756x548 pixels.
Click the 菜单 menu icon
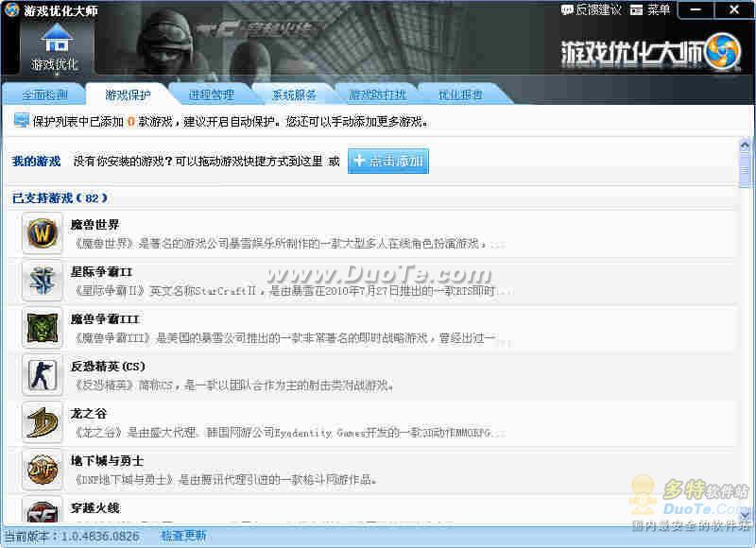coord(636,10)
